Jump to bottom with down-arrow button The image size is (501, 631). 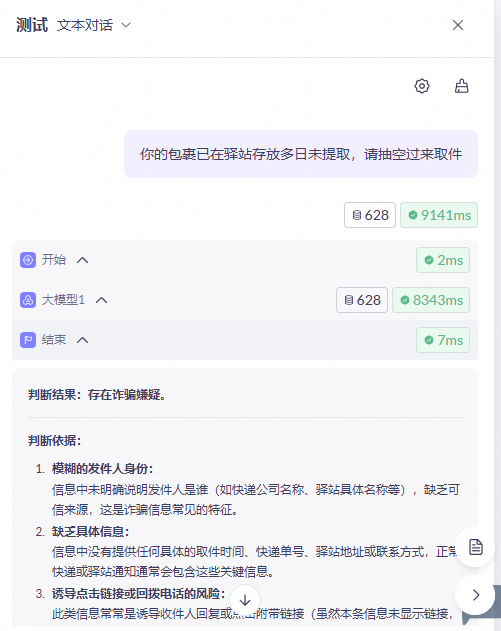click(245, 600)
